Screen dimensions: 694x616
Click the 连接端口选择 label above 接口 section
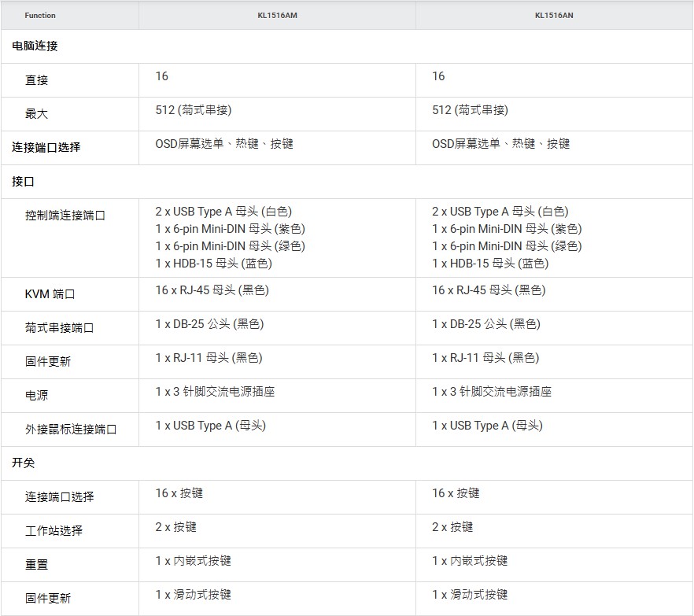46,147
